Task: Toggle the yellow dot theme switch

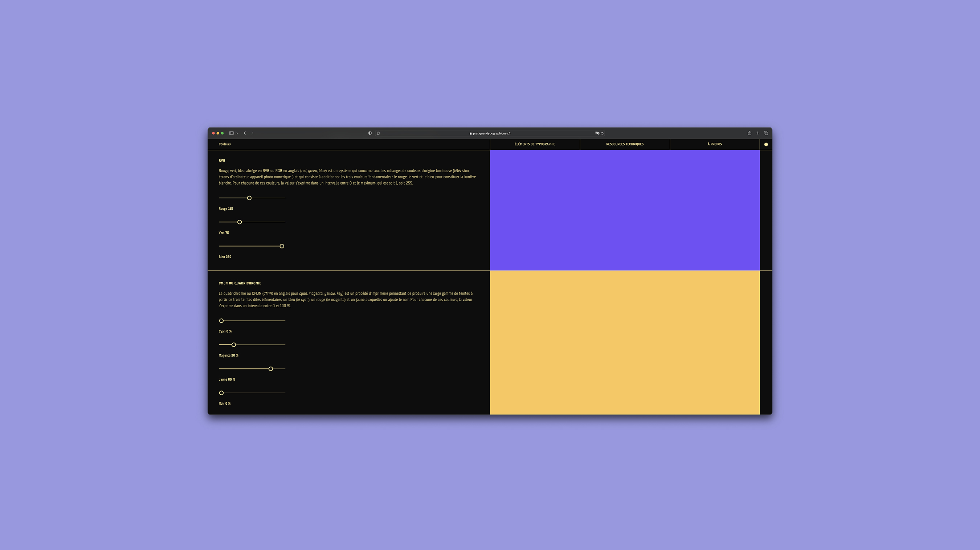Action: (766, 144)
